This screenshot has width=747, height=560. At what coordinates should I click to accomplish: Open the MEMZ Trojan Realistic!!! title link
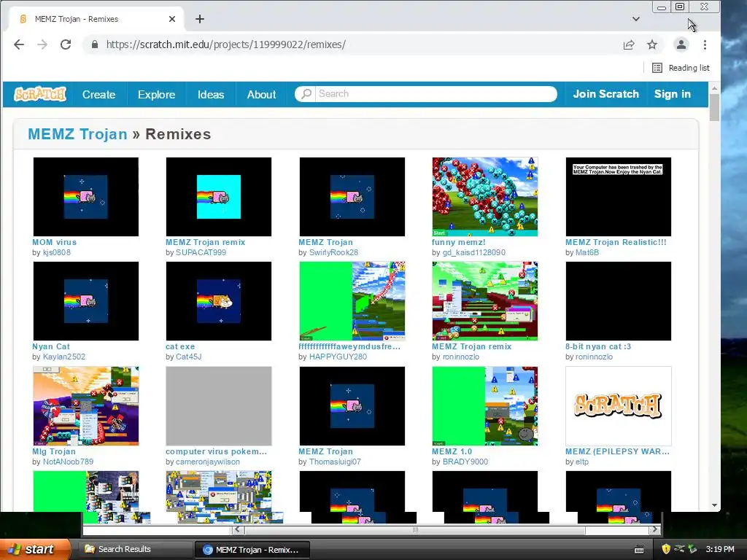click(x=616, y=242)
